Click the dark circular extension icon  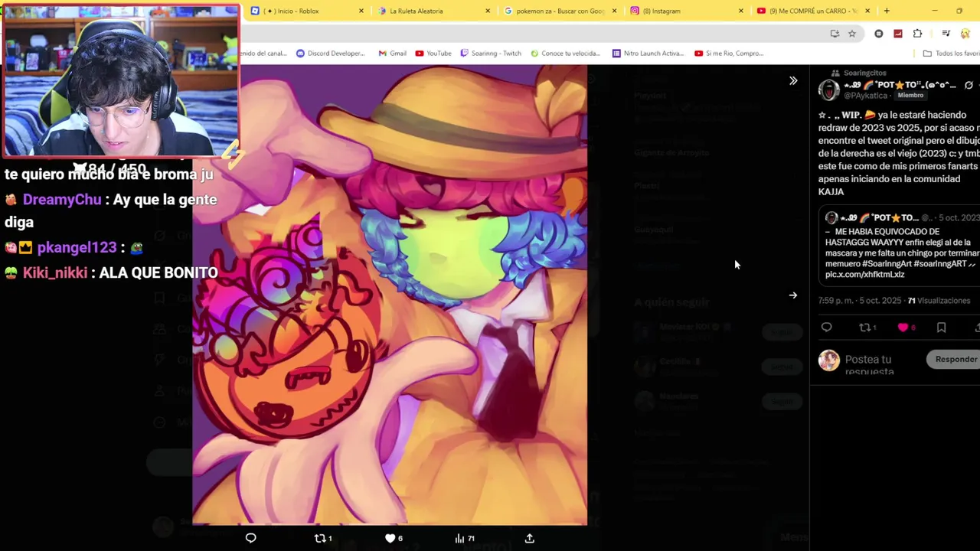[x=878, y=34]
